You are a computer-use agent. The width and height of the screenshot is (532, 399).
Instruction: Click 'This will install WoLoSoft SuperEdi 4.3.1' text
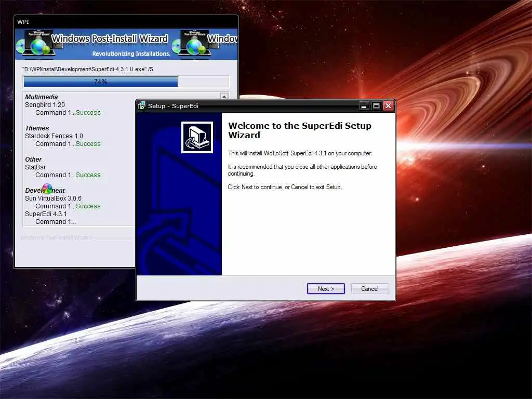click(300, 153)
